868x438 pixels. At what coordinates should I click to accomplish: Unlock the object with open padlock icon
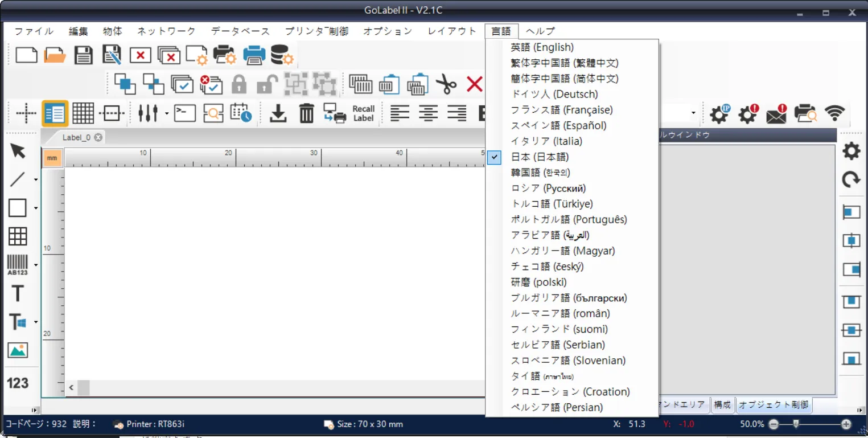pos(267,84)
